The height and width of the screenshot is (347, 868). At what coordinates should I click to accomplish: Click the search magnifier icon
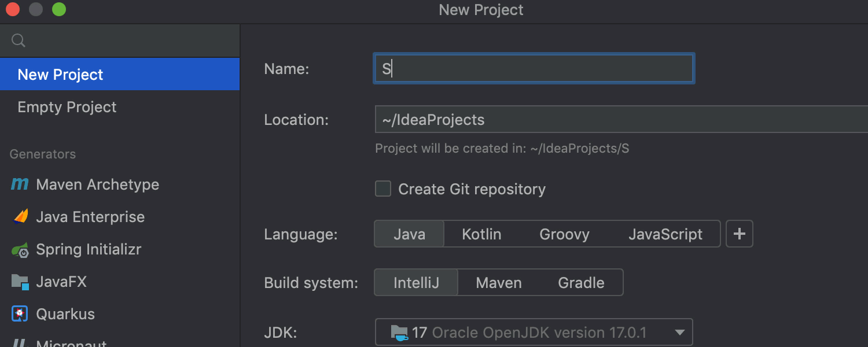click(x=19, y=40)
